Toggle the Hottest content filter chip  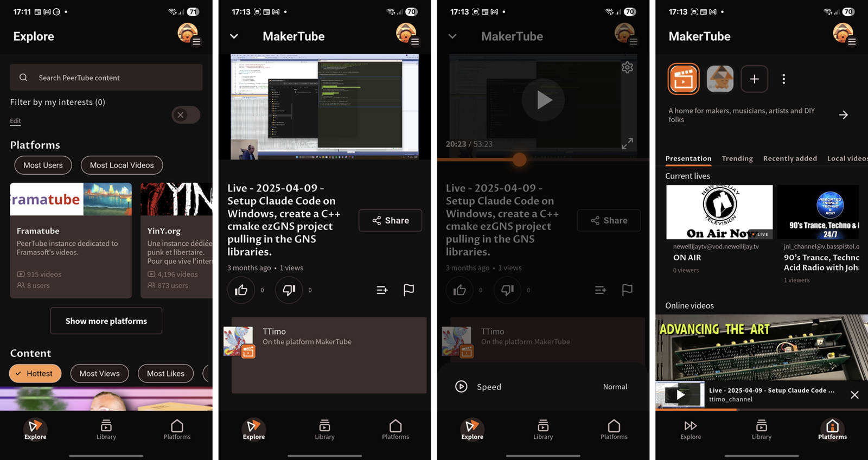coord(35,373)
